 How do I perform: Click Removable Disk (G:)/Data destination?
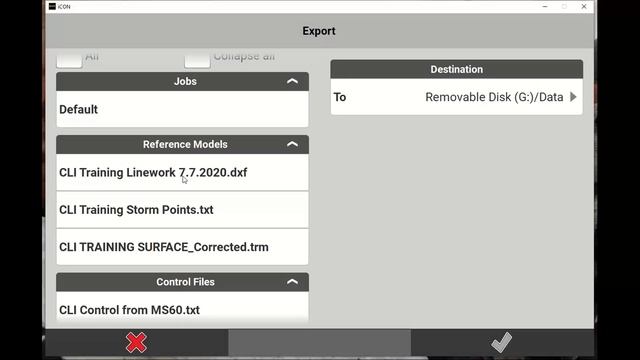[494, 97]
